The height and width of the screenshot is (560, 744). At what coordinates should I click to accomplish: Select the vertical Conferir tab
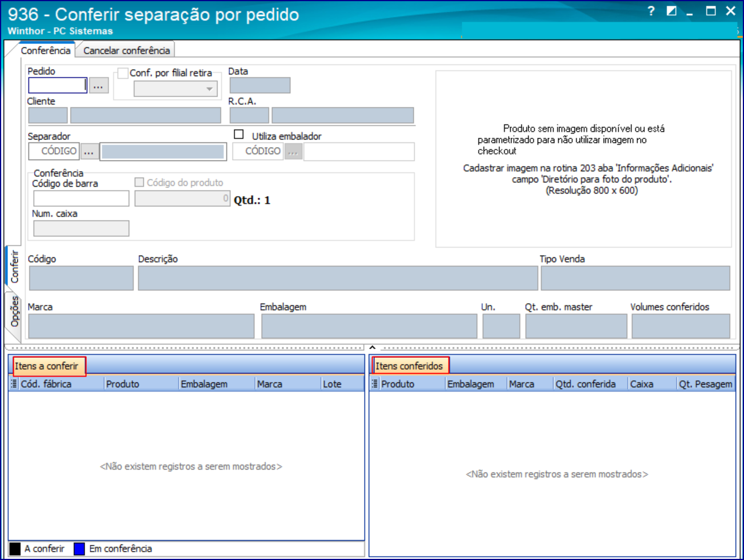point(14,266)
